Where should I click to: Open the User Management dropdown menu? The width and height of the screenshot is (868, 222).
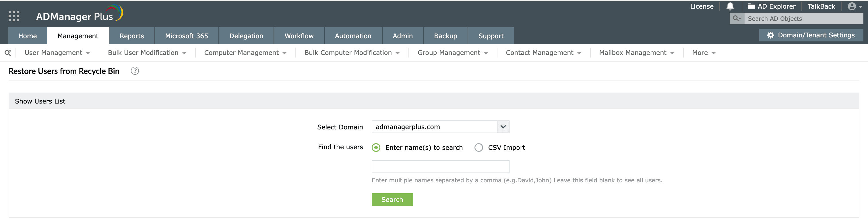pyautogui.click(x=57, y=53)
